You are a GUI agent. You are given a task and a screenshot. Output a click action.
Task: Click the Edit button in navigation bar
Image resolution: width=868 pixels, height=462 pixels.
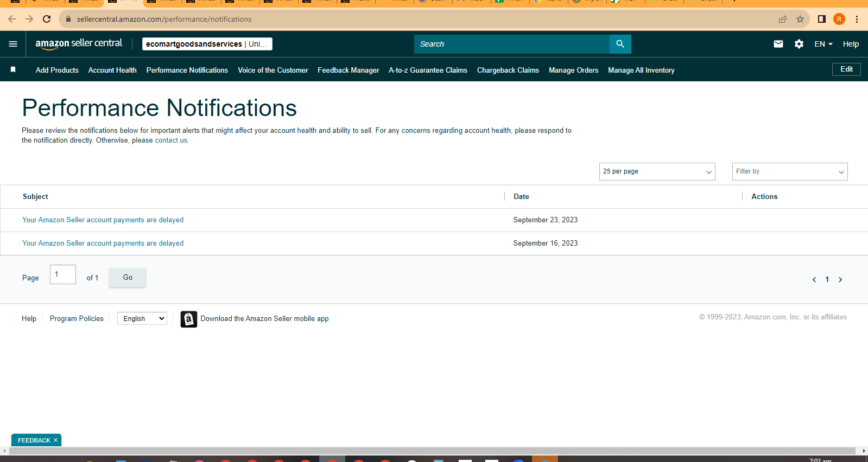[846, 69]
